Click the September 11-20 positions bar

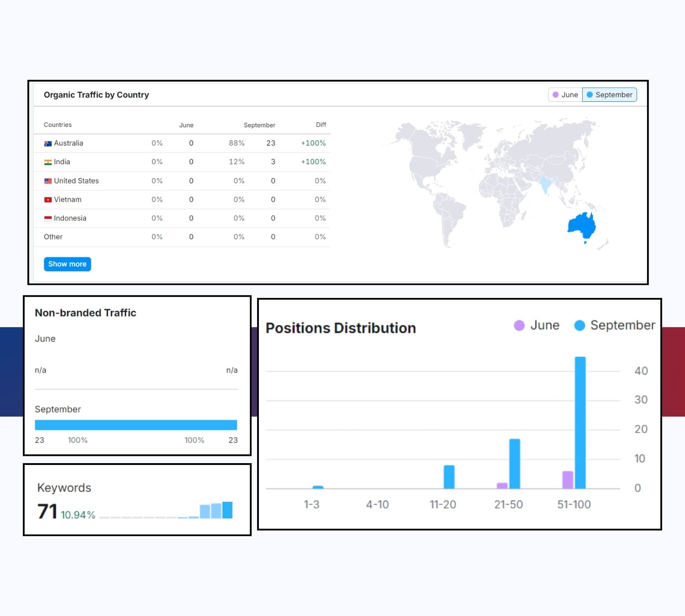coord(449,477)
